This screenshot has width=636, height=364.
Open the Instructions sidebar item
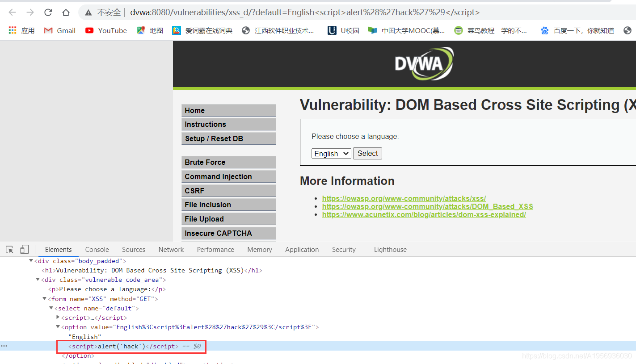coord(229,124)
